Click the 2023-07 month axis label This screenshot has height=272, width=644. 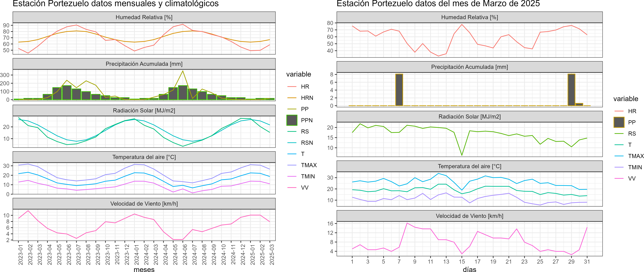(79, 254)
